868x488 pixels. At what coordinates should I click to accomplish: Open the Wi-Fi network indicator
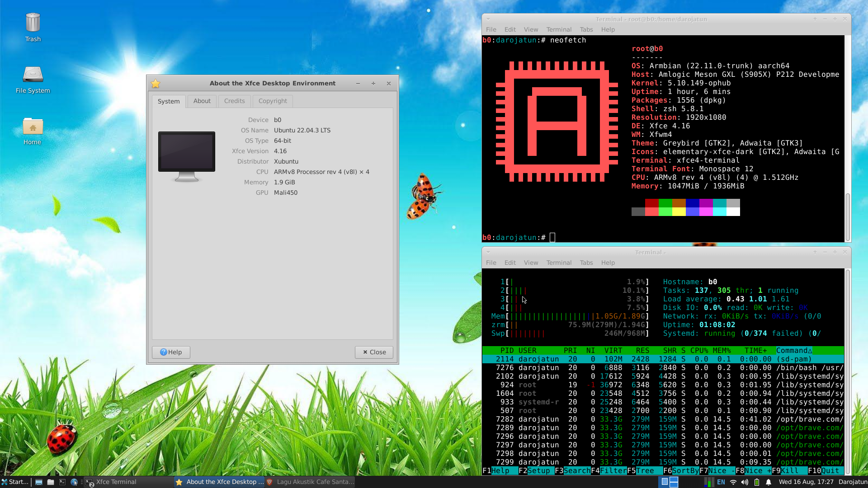click(733, 482)
